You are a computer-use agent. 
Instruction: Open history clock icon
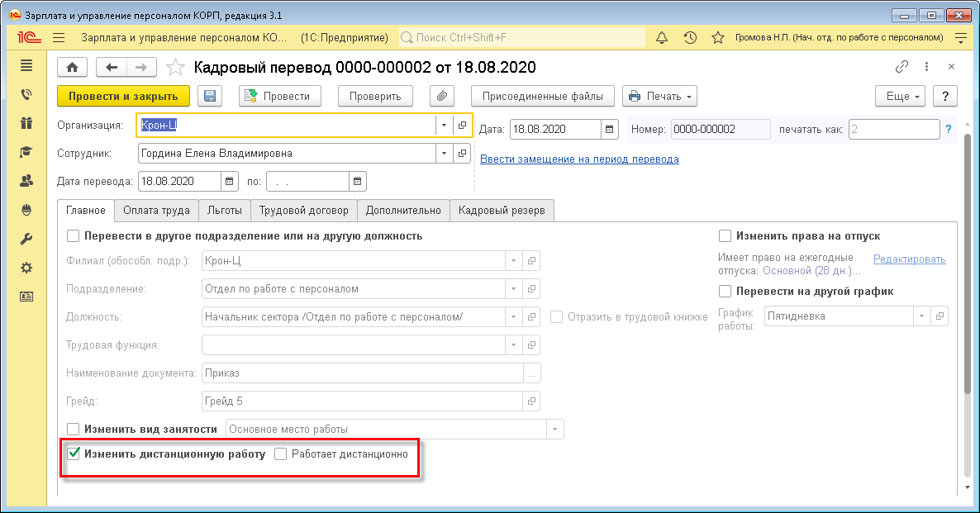click(x=690, y=37)
